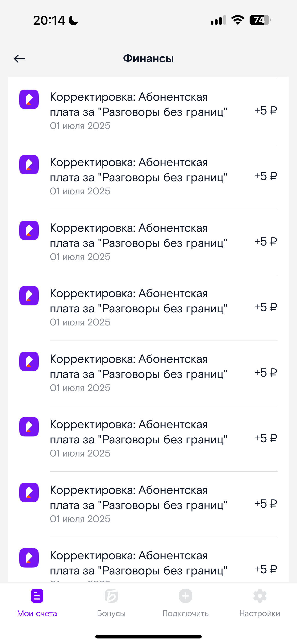Select the Настройки tab label

pyautogui.click(x=260, y=614)
